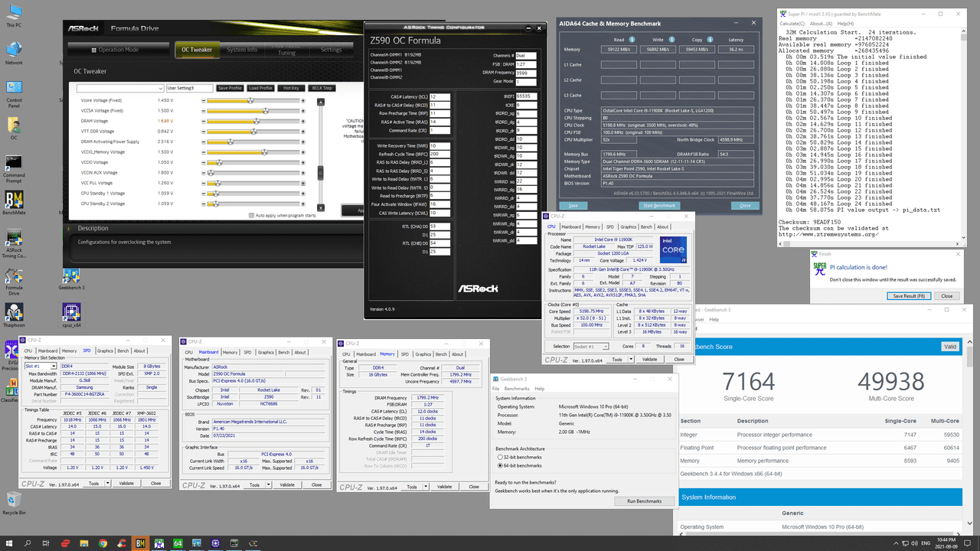The image size is (980, 551).
Task: Open the Thaiphoon desktop shortcut
Action: click(x=14, y=315)
